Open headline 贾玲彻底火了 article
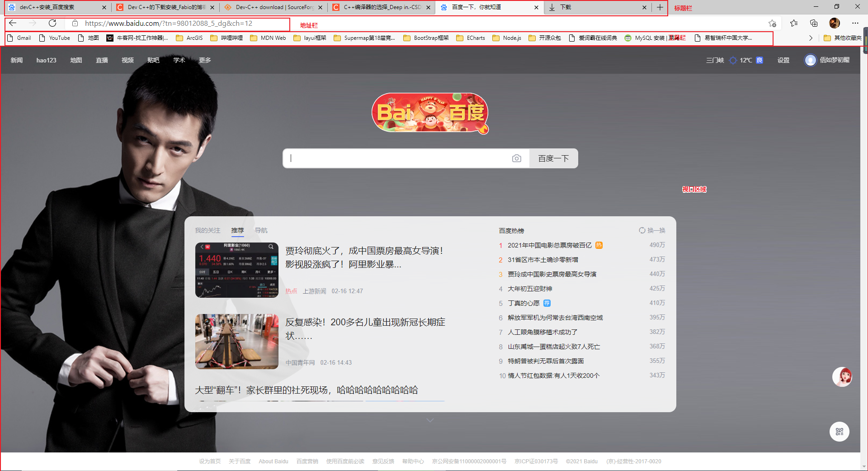This screenshot has width=868, height=471. (365, 257)
